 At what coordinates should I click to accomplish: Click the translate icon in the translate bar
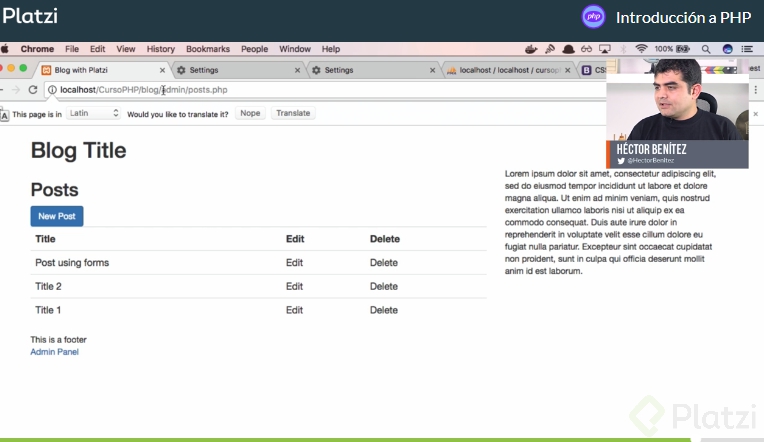tap(4, 115)
